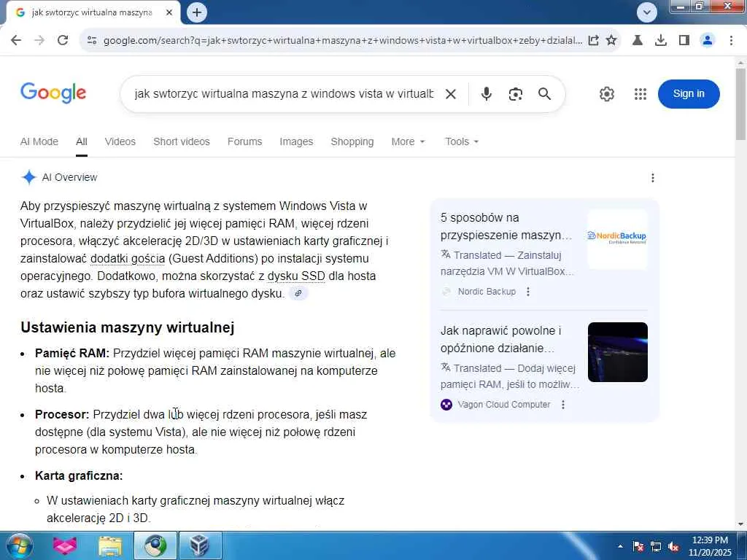Click the NordicBackup thumbnail

pyautogui.click(x=617, y=239)
